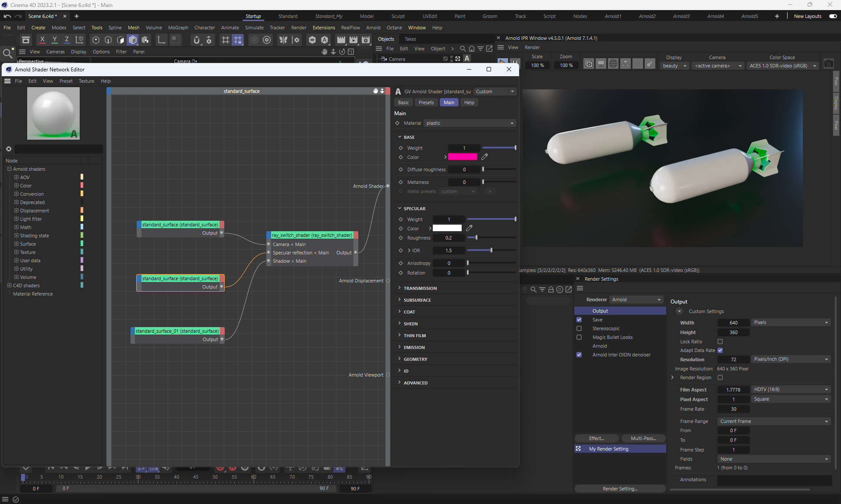Expand the Texture node category
Screen dimensions: 841x504
click(x=16, y=252)
